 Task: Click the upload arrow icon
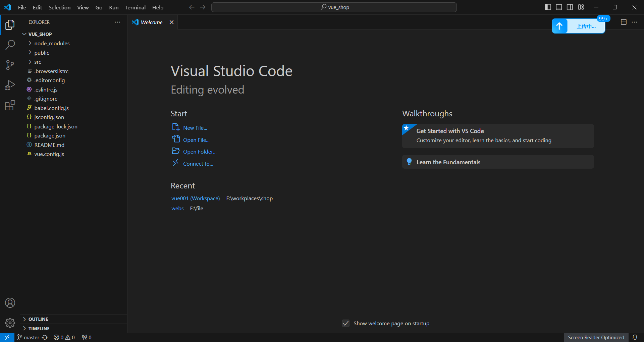coord(559,26)
